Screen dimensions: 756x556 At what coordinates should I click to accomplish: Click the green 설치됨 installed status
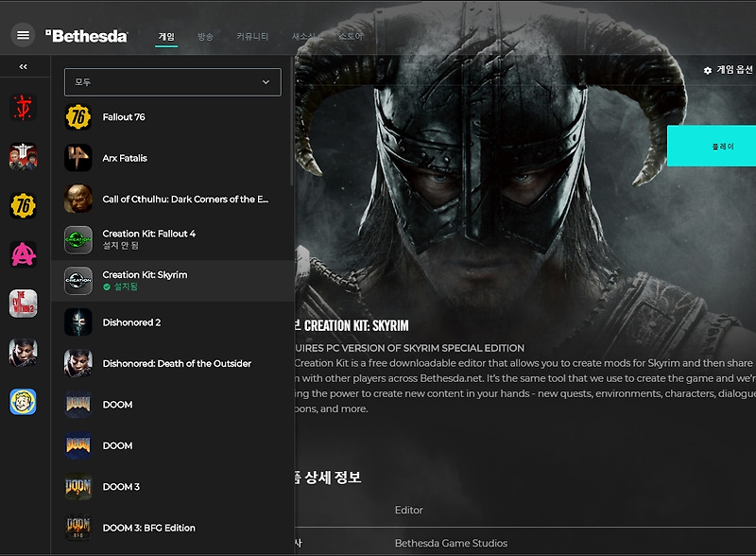(121, 287)
